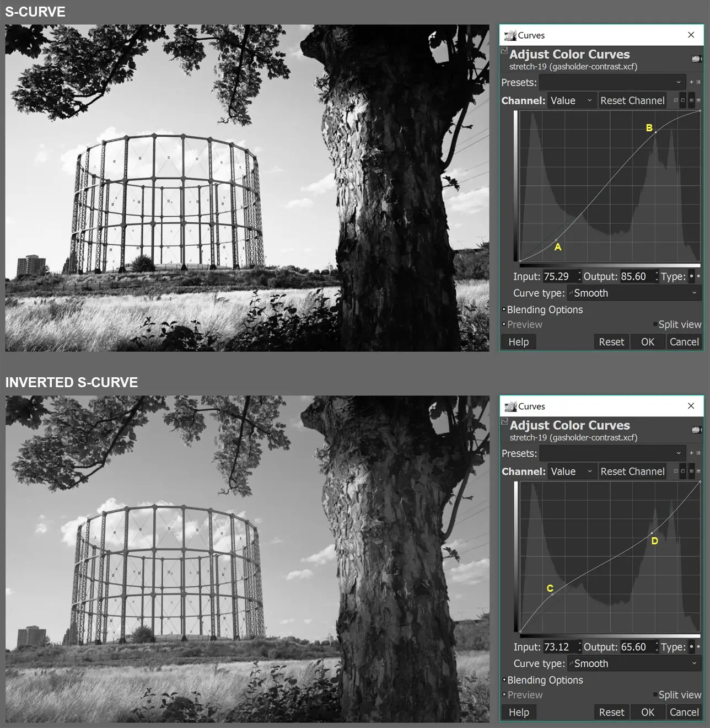Click the GIMP icon in top Curves title bar

point(510,35)
